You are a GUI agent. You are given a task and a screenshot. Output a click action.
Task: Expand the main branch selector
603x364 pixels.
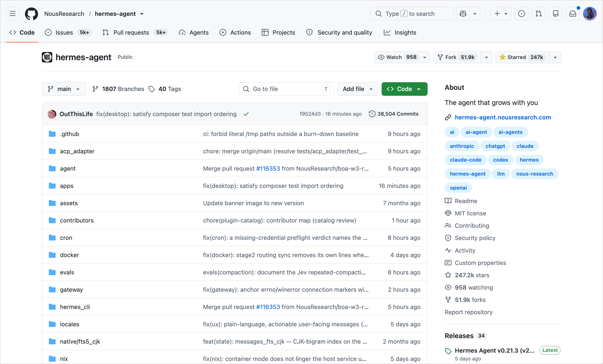coord(64,89)
